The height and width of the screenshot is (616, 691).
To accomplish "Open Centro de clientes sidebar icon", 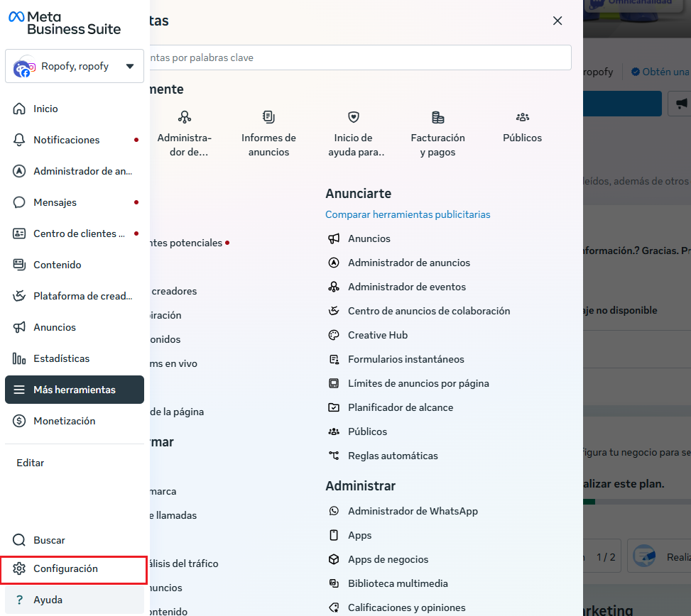I will coord(19,233).
